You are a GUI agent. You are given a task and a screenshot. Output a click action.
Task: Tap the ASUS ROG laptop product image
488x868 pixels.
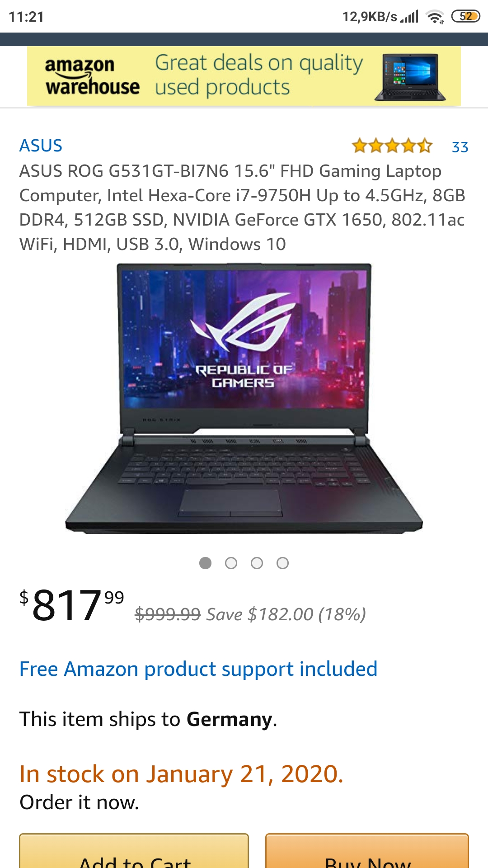pos(244,398)
